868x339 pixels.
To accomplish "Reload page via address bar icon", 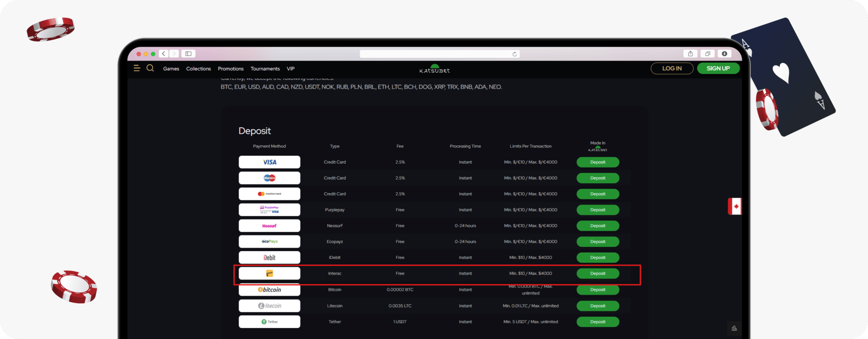I will tap(515, 54).
